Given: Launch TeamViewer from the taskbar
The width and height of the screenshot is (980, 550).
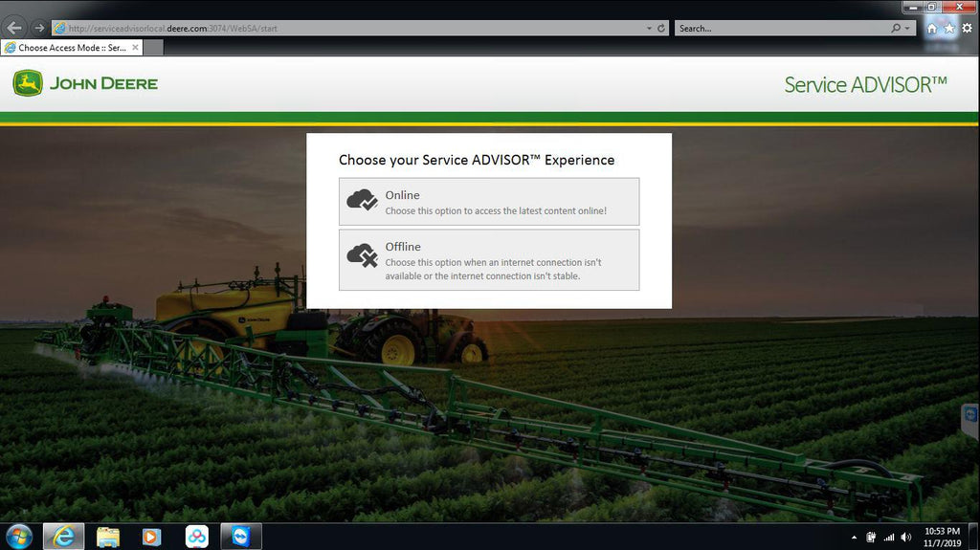Looking at the screenshot, I should pyautogui.click(x=240, y=537).
